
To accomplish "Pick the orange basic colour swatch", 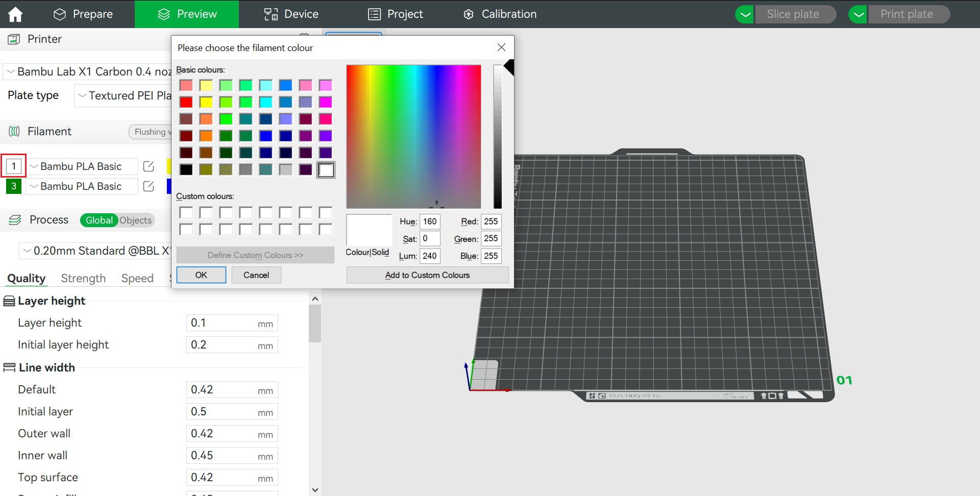I will point(206,136).
